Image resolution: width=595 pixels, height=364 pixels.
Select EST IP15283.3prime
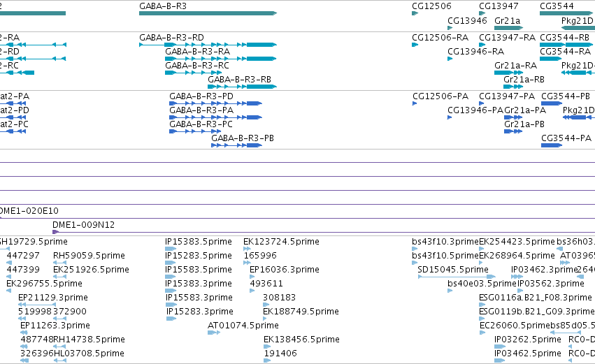pos(200,312)
